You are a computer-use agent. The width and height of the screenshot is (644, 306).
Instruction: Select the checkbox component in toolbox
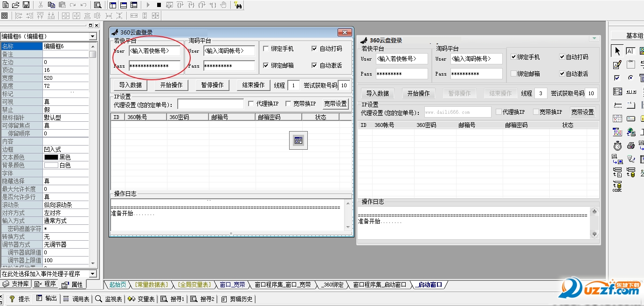(617, 78)
